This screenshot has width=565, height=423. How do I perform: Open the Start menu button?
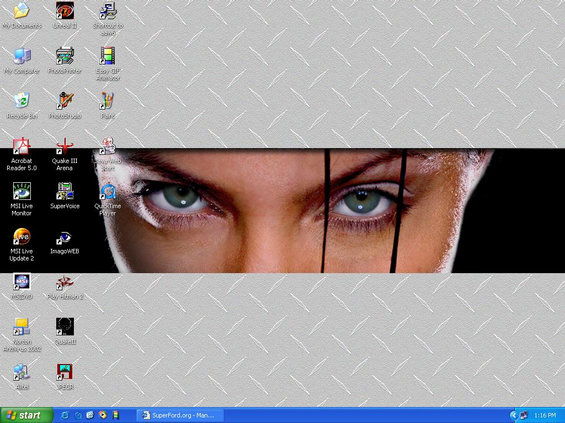point(26,415)
